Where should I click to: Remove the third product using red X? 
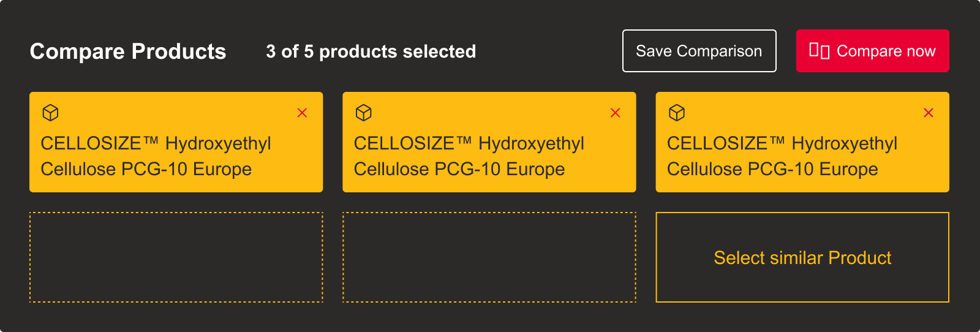(x=929, y=113)
